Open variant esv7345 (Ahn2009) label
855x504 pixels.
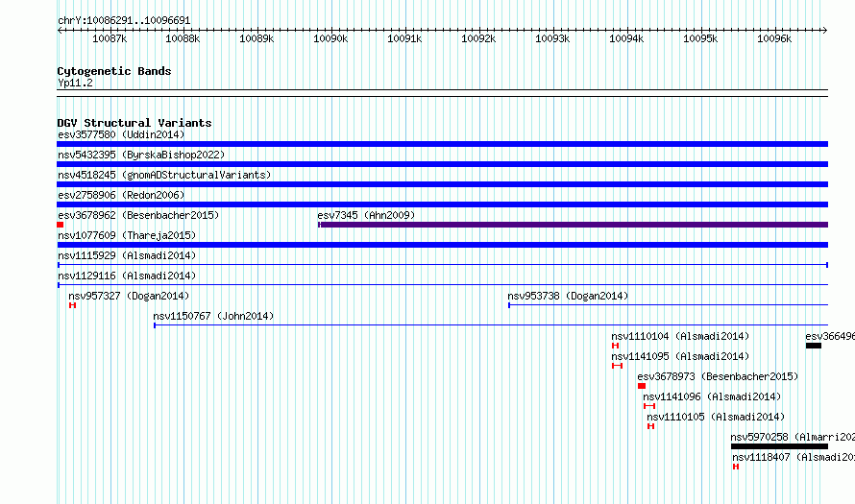click(x=366, y=215)
